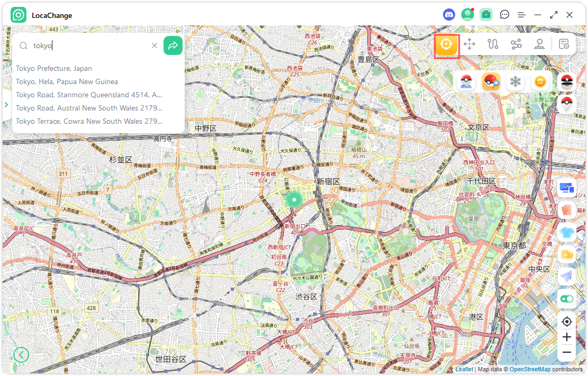
Task: Toggle the green star switch
Action: pyautogui.click(x=566, y=299)
